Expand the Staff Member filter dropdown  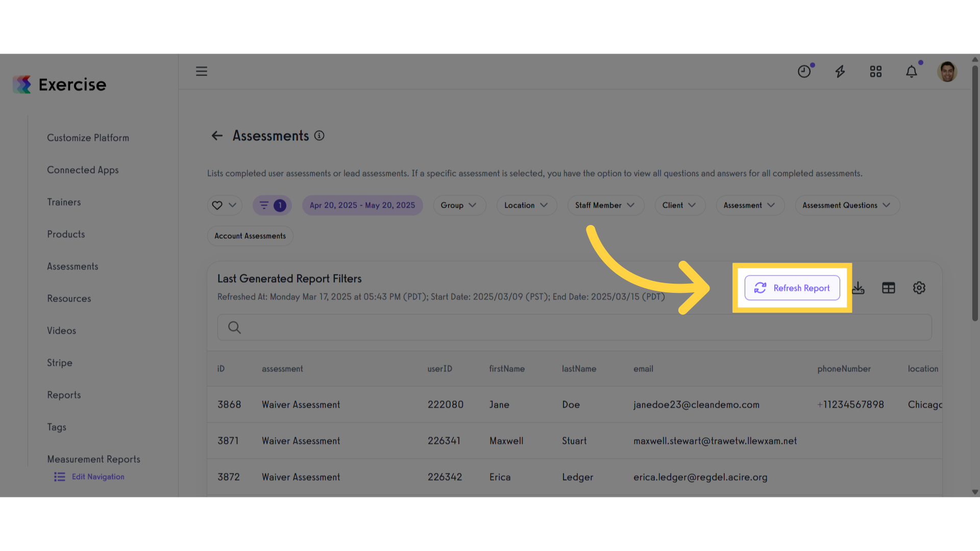(605, 205)
